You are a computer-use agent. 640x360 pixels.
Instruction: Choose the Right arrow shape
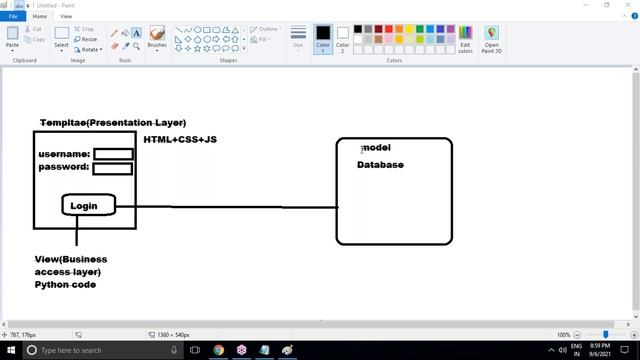point(216,40)
